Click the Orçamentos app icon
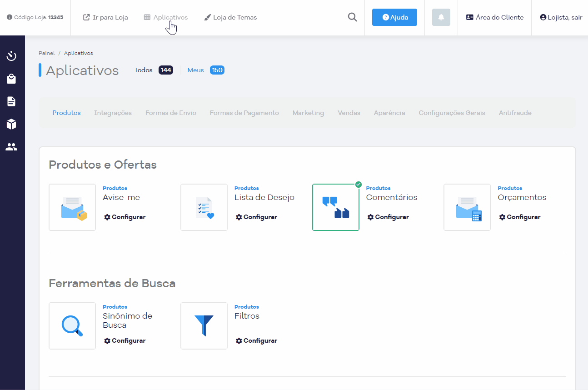The width and height of the screenshot is (588, 390). (467, 207)
